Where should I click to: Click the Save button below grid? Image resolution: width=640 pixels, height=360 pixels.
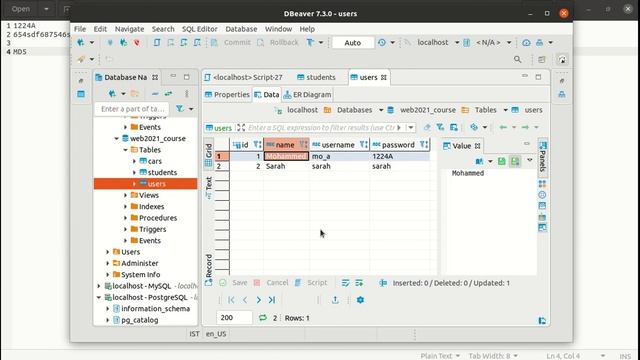click(234, 283)
